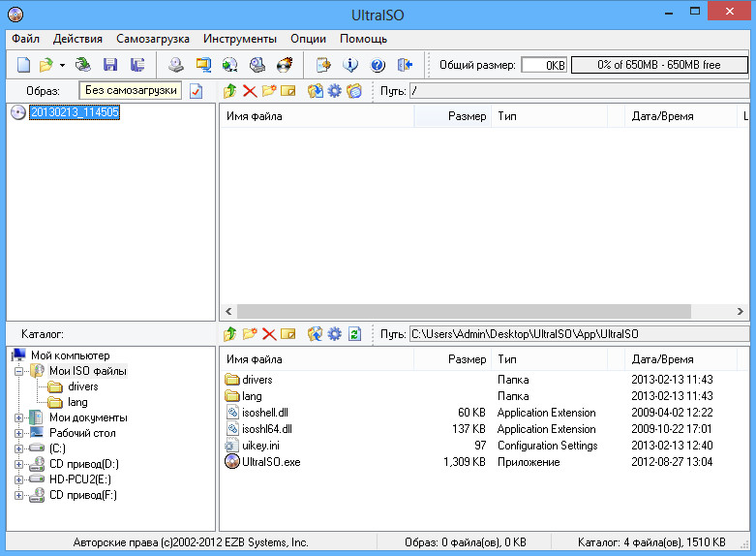Open the dropdown arrow next to Open icon
The image size is (756, 556).
coord(62,65)
